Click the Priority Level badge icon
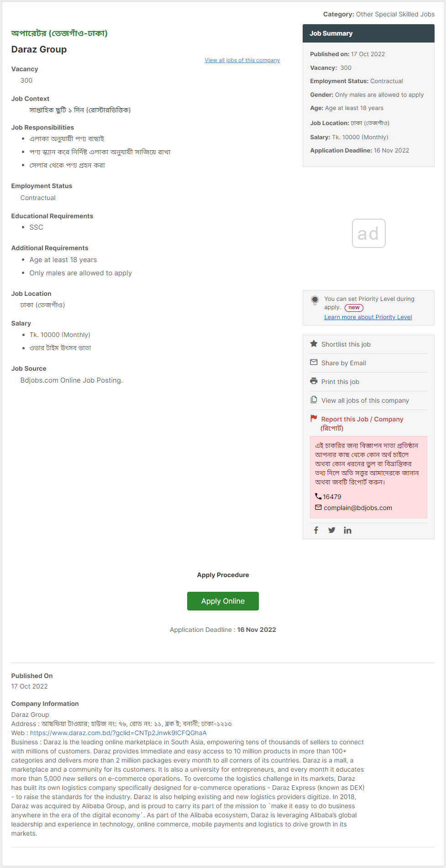The height and width of the screenshot is (868, 446). [315, 300]
